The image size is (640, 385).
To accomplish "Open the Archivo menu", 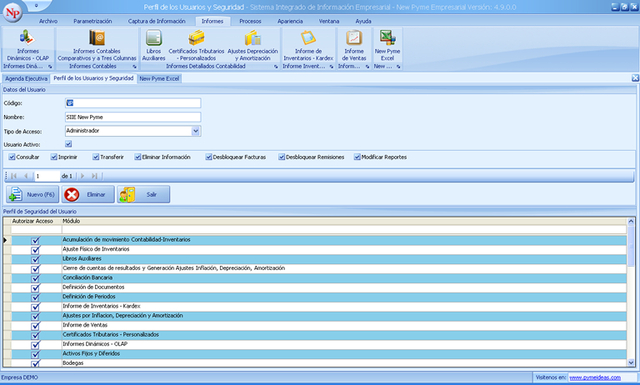I will pos(48,21).
